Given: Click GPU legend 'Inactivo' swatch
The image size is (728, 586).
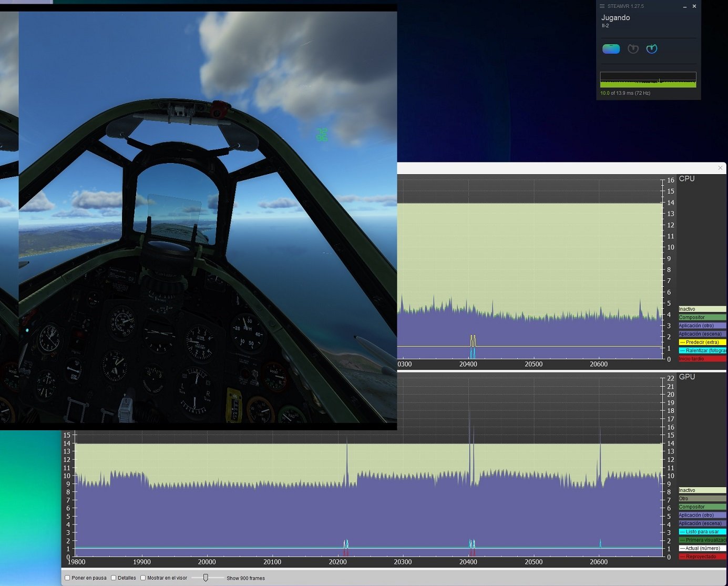Looking at the screenshot, I should [x=702, y=490].
